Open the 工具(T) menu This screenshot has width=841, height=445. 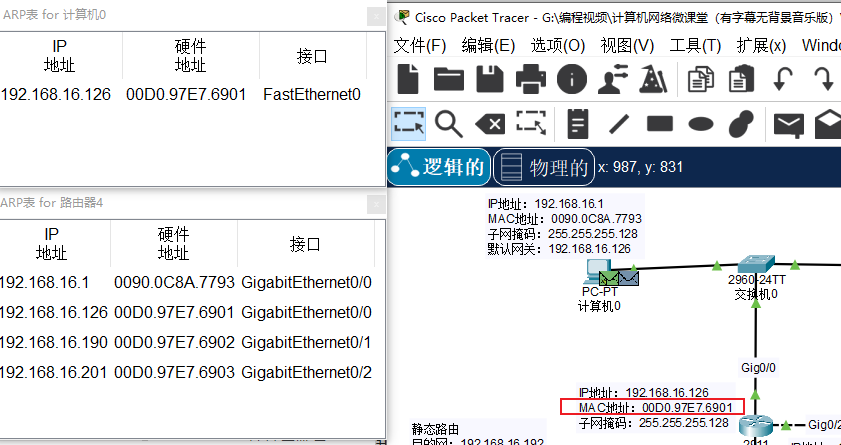(695, 46)
